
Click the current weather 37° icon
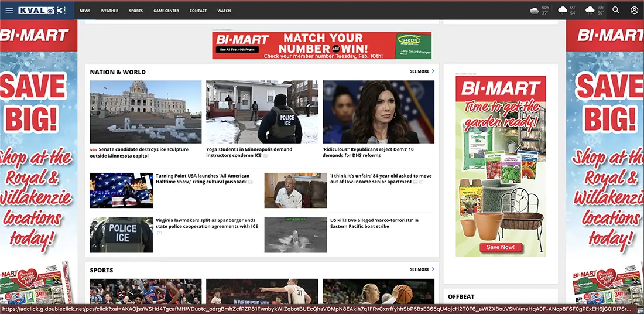[x=535, y=11]
